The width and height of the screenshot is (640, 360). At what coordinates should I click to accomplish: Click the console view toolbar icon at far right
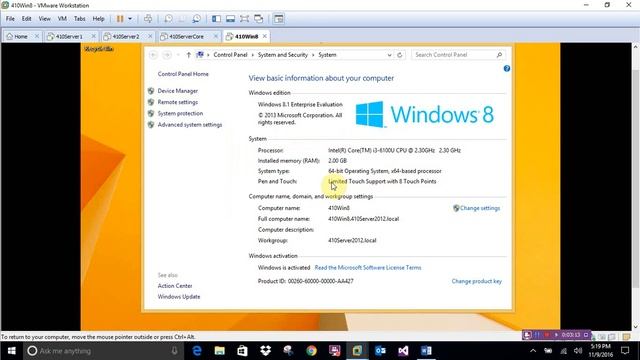[279, 19]
